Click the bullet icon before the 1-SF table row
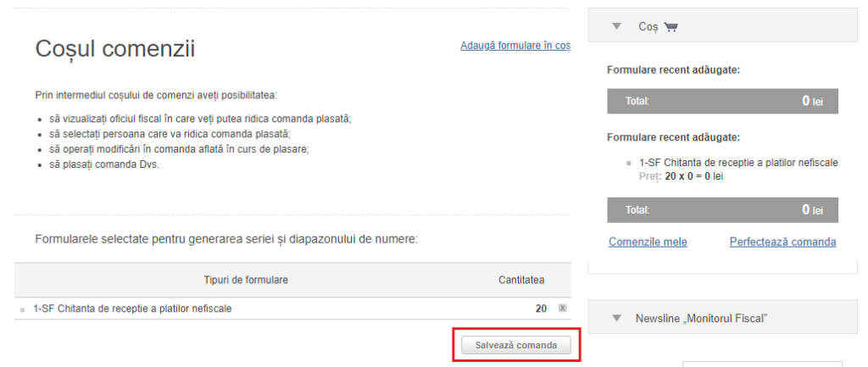This screenshot has height=367, width=868. pos(23,310)
